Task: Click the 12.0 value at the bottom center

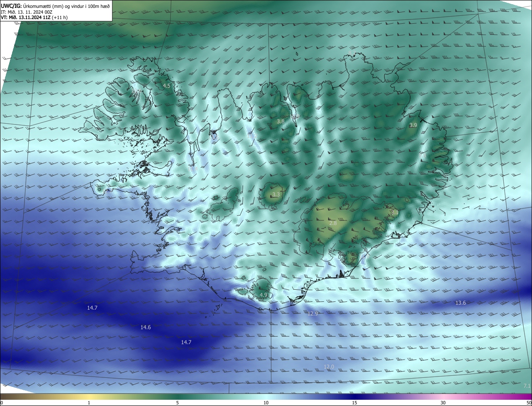Action: click(329, 367)
